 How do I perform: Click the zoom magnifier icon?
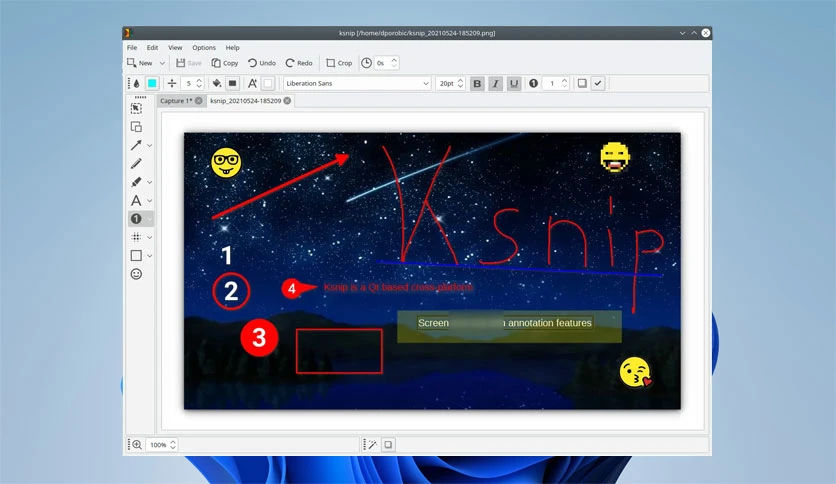tap(137, 445)
